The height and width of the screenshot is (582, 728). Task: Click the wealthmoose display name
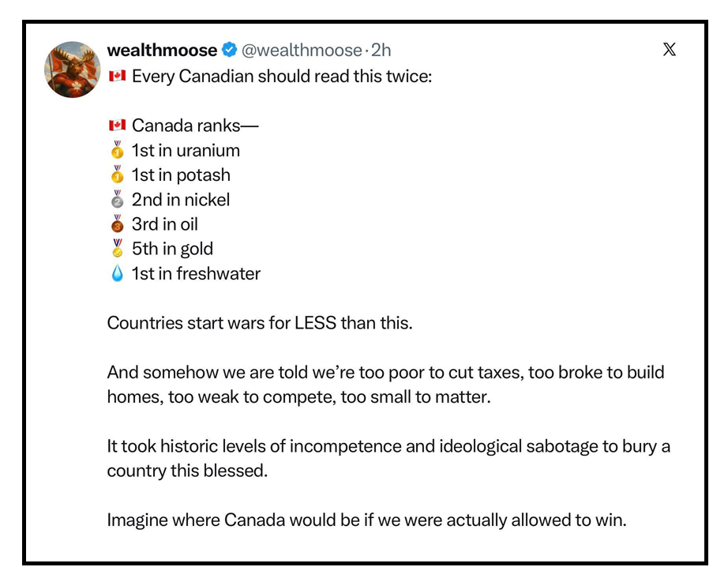tap(162, 51)
